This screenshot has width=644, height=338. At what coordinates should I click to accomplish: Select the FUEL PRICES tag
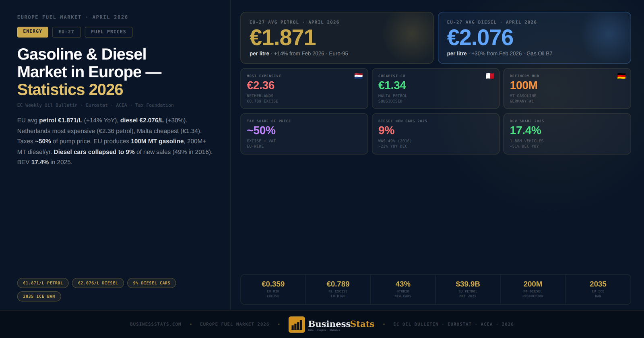(x=108, y=32)
